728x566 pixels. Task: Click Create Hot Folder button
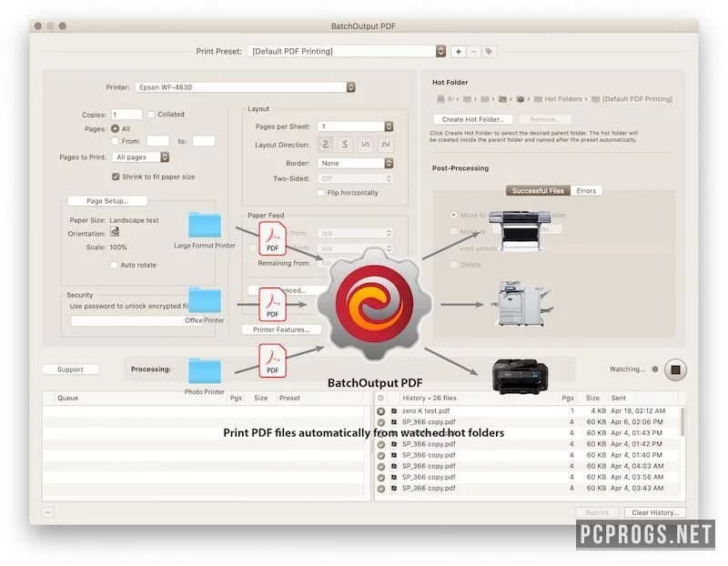click(472, 119)
